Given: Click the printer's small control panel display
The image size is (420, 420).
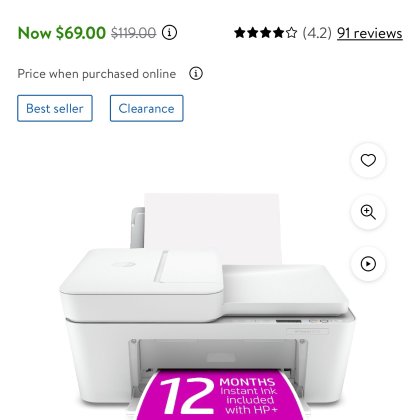Looking at the screenshot, I should [x=288, y=321].
